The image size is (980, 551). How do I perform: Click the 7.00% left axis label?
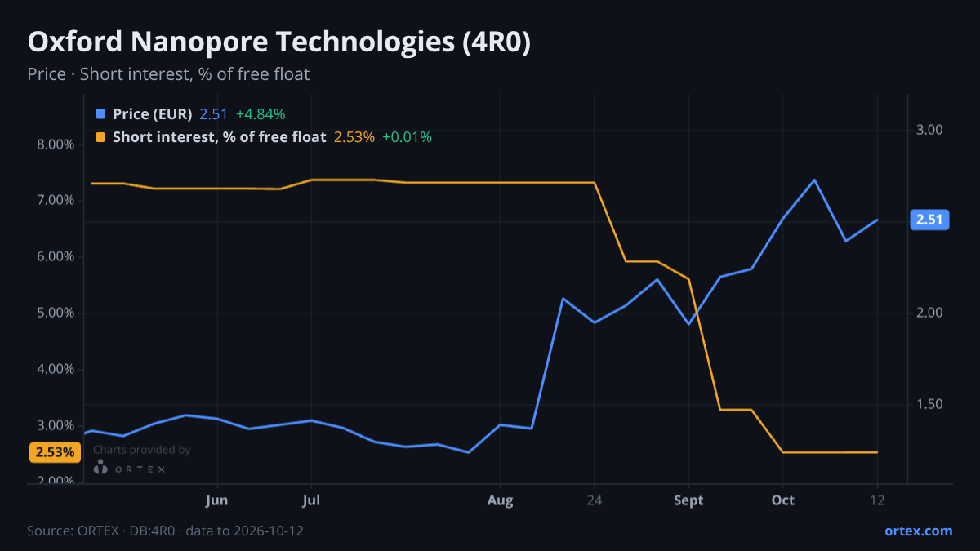click(x=57, y=200)
